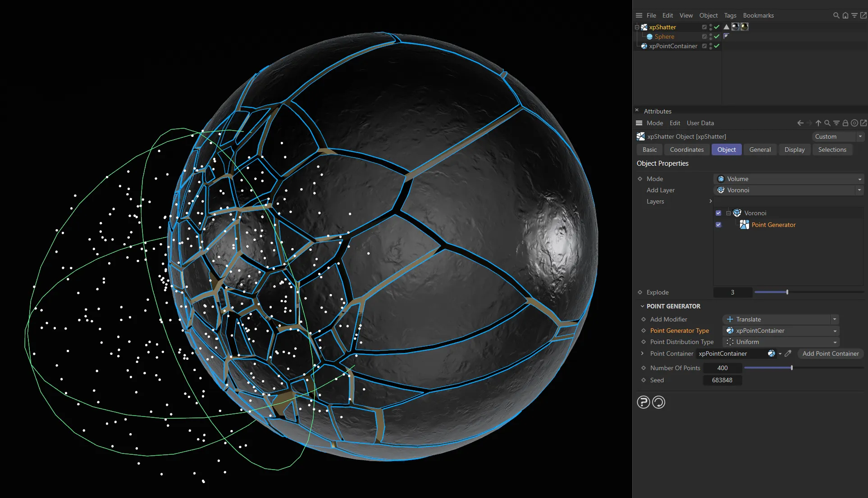The width and height of the screenshot is (868, 498).
Task: Click the reset-to-default circular arrow icon
Action: 658,402
